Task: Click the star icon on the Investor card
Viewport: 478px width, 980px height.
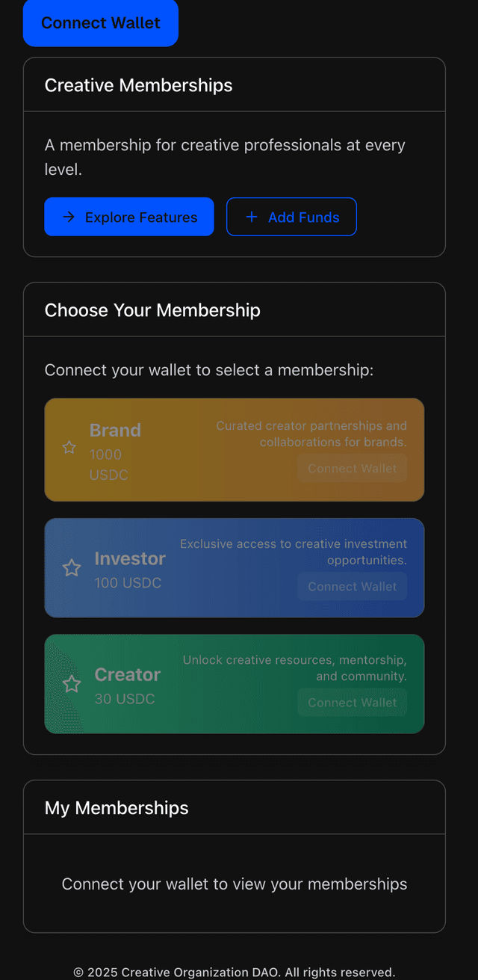Action: point(71,568)
